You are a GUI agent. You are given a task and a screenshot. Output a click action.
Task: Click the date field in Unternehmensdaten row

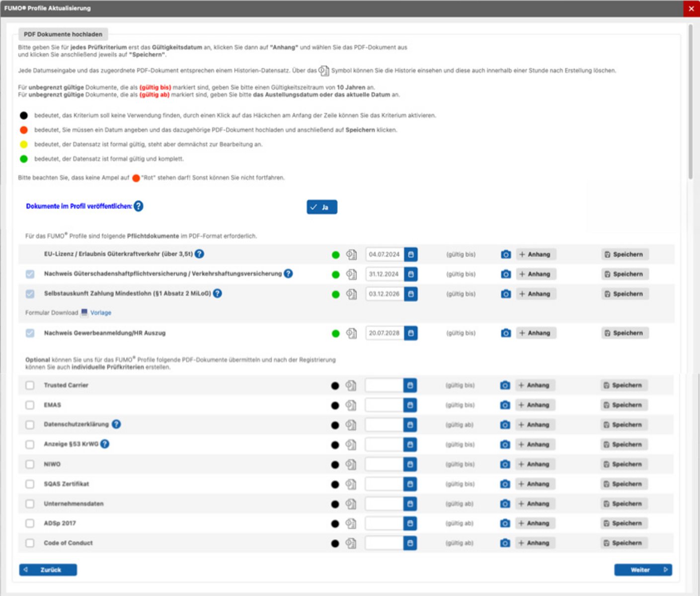click(x=384, y=504)
